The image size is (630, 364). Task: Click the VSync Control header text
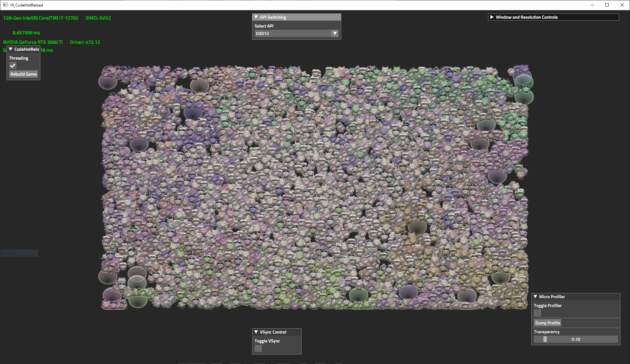click(273, 332)
